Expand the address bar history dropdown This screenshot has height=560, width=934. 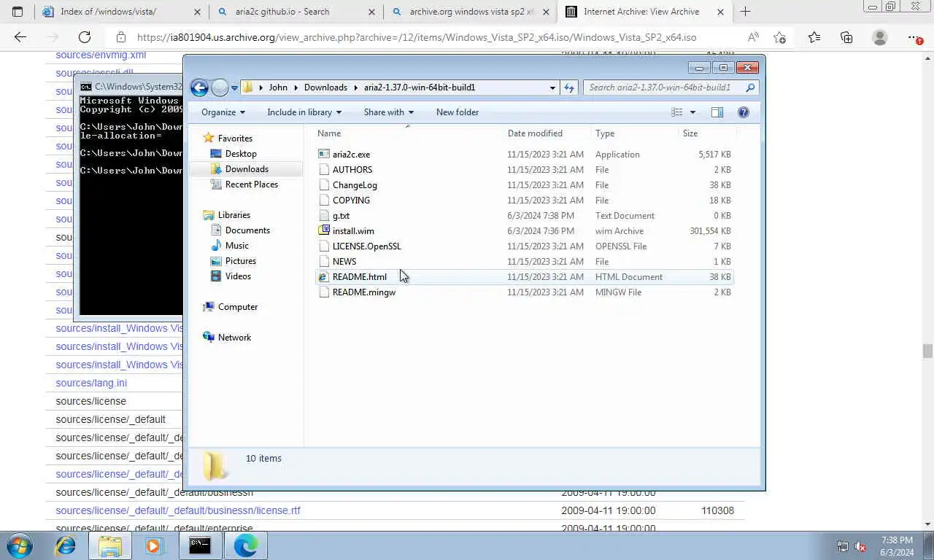(x=552, y=87)
